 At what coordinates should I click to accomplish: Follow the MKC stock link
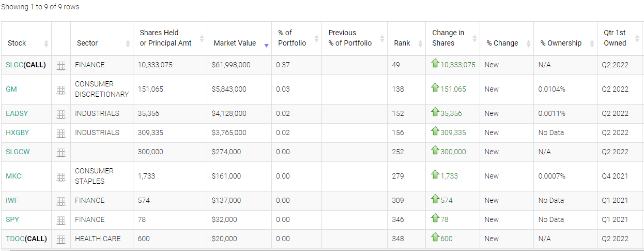click(x=13, y=176)
